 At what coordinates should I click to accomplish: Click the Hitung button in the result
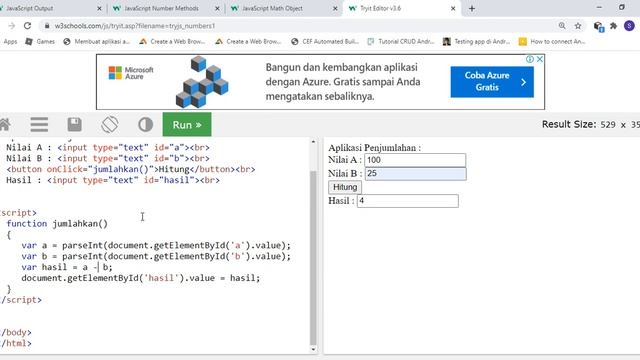pos(345,187)
